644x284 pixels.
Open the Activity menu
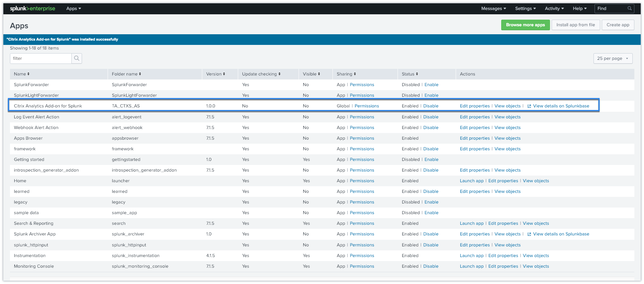554,8
